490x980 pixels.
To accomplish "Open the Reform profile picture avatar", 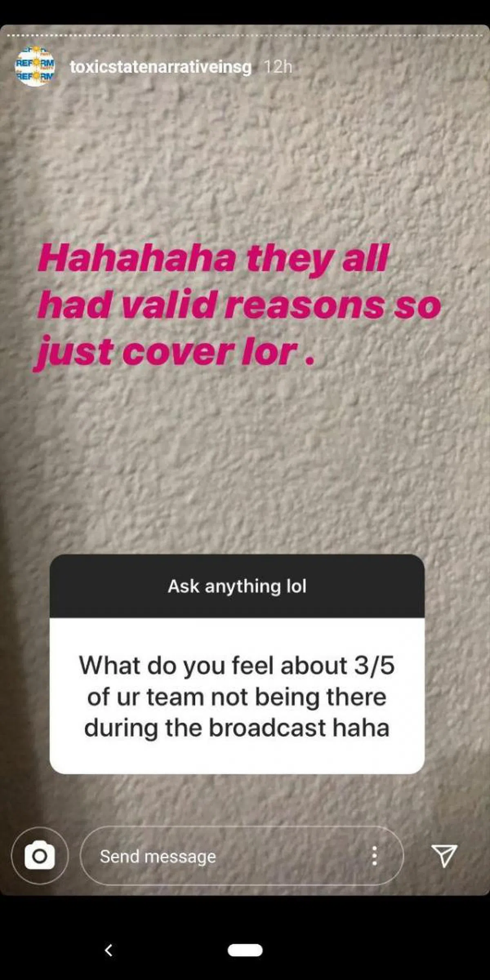I will tap(35, 67).
